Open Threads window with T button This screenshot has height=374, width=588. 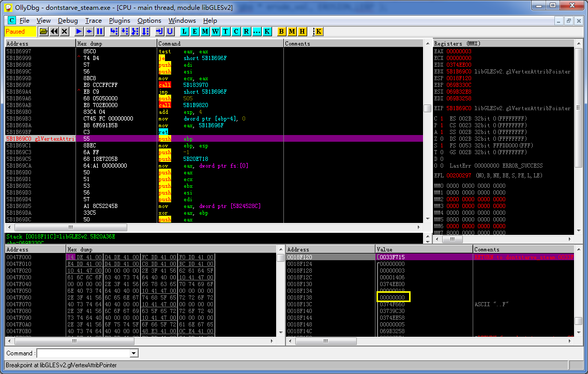tap(225, 32)
